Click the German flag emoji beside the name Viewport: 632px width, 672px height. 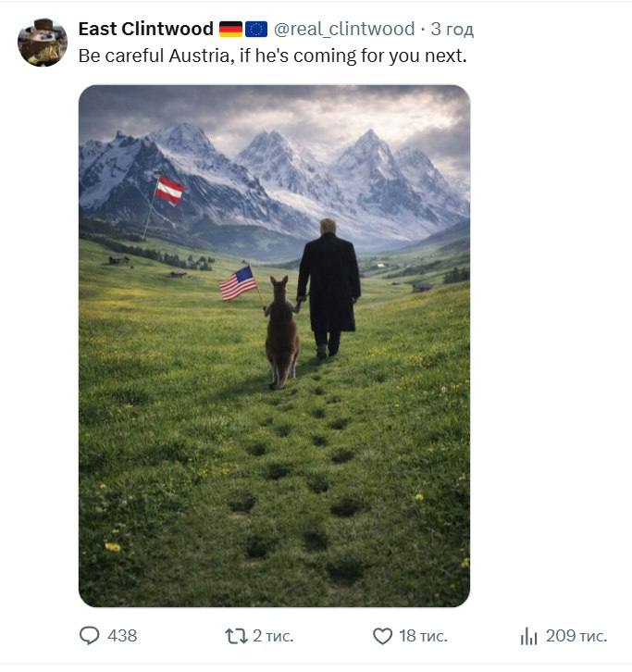click(230, 30)
